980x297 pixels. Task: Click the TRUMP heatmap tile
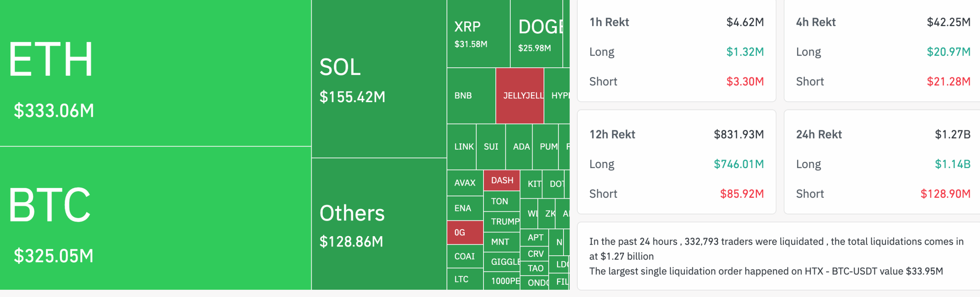(x=502, y=221)
